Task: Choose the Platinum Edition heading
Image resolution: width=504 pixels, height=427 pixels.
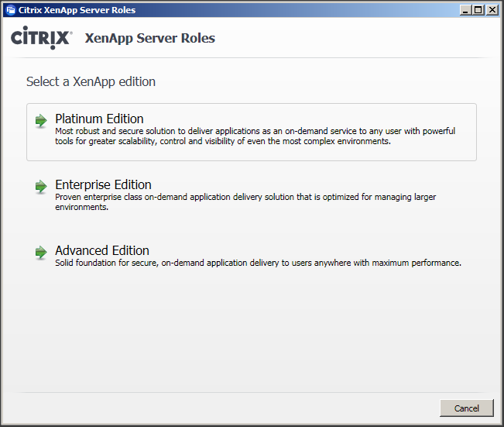Action: click(x=99, y=119)
